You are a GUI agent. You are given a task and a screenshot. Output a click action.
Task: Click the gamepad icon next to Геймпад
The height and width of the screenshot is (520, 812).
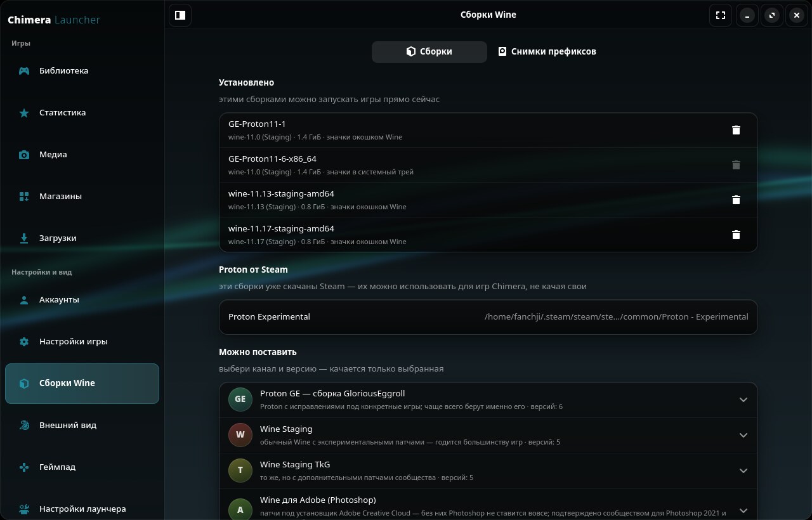tap(24, 467)
